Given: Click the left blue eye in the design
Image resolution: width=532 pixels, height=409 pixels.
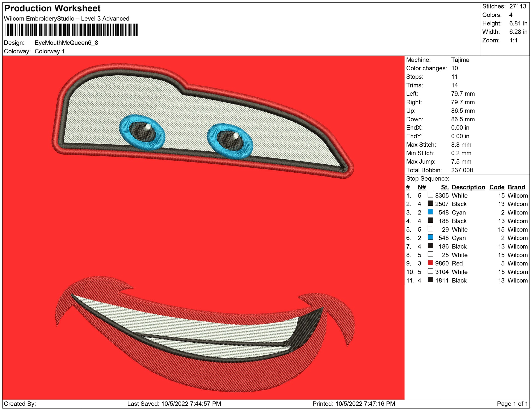Looking at the screenshot, I should coord(142,132).
